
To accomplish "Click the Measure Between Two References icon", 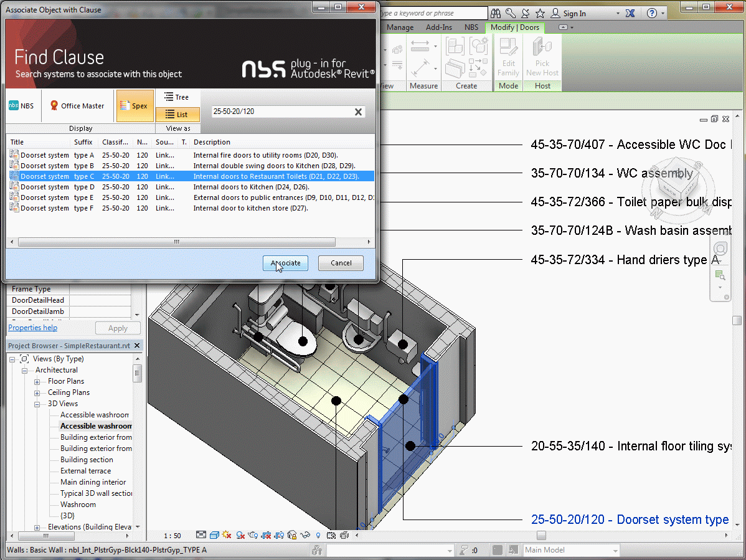I will tap(420, 67).
